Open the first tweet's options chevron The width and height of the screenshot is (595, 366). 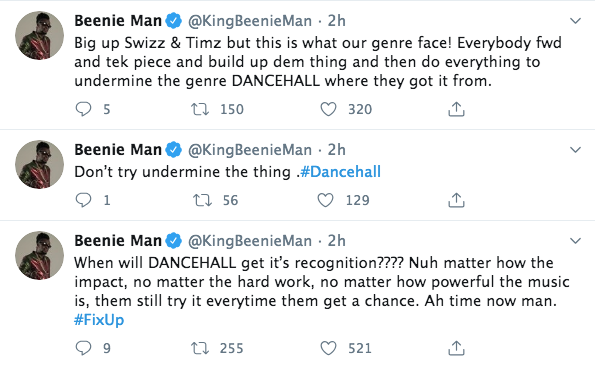click(x=576, y=21)
